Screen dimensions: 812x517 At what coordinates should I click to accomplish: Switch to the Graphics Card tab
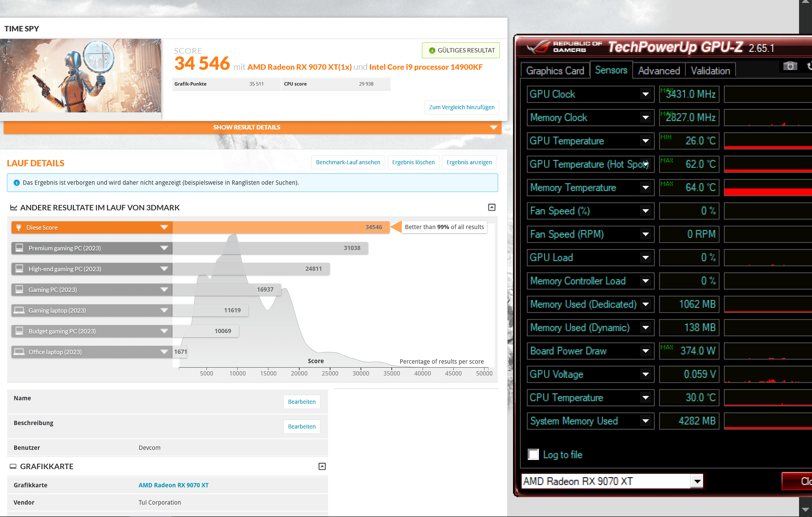click(555, 71)
